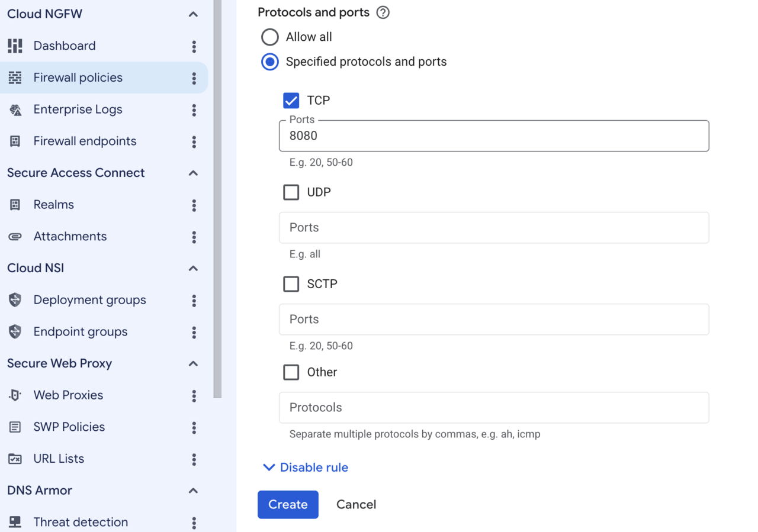This screenshot has width=758, height=532.
Task: Open Endpoint groups three-dot options menu
Action: (194, 333)
